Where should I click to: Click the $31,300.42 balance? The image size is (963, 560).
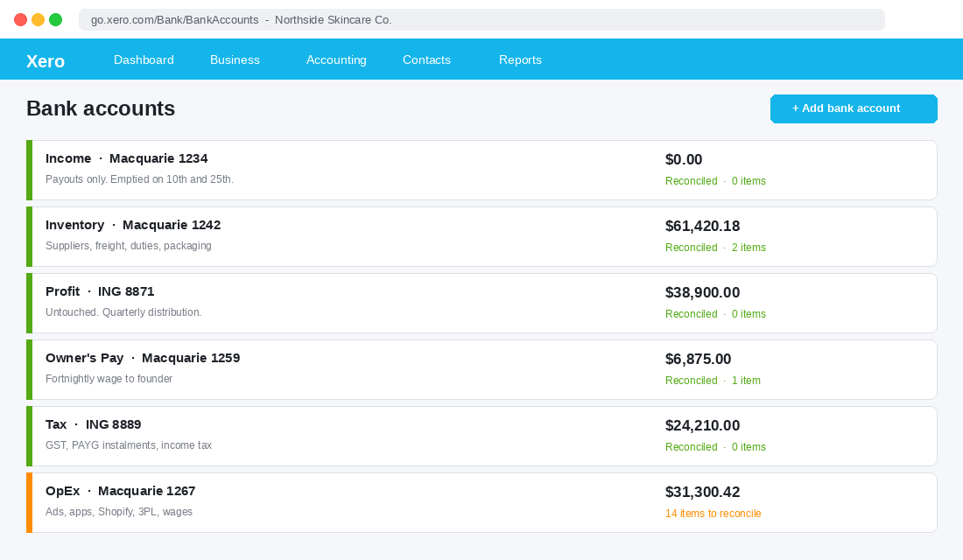[x=703, y=492]
